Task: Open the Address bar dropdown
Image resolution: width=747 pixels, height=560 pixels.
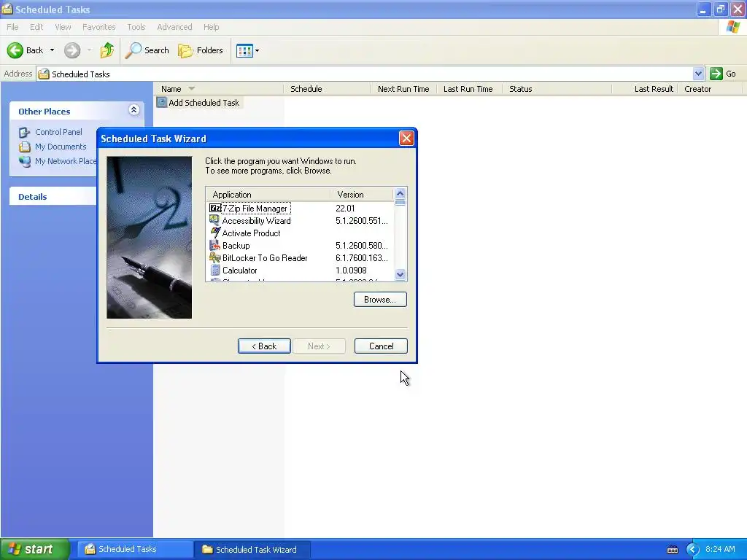Action: 698,74
